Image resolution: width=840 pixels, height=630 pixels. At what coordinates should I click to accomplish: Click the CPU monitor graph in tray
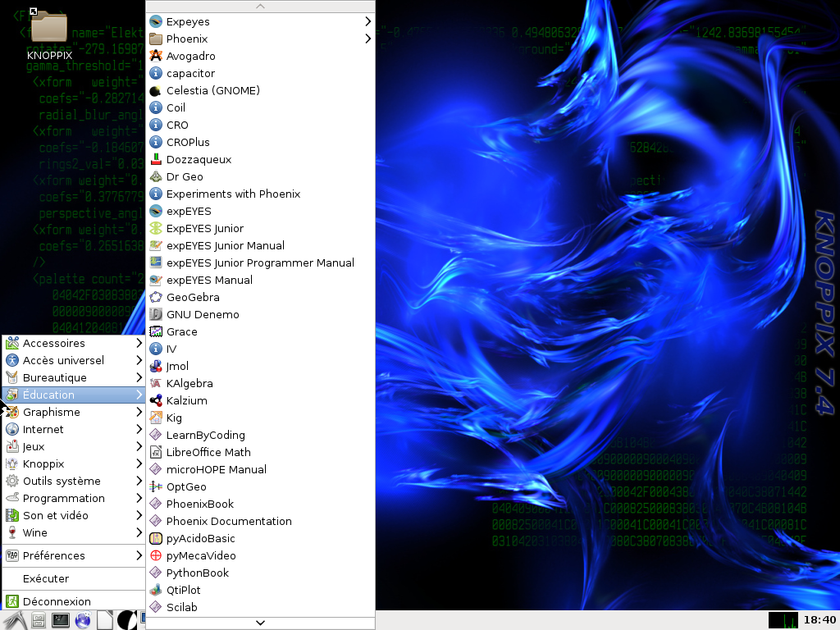783,620
